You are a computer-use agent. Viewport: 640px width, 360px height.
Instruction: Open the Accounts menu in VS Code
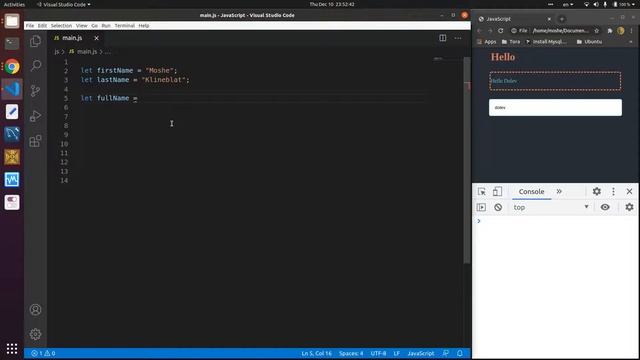click(x=36, y=310)
